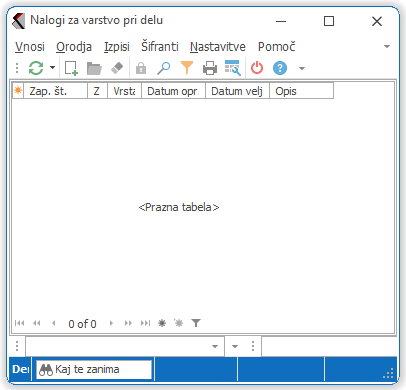Screen dimensions: 406x390
Task: Open the Izpisi menu
Action: 117,47
